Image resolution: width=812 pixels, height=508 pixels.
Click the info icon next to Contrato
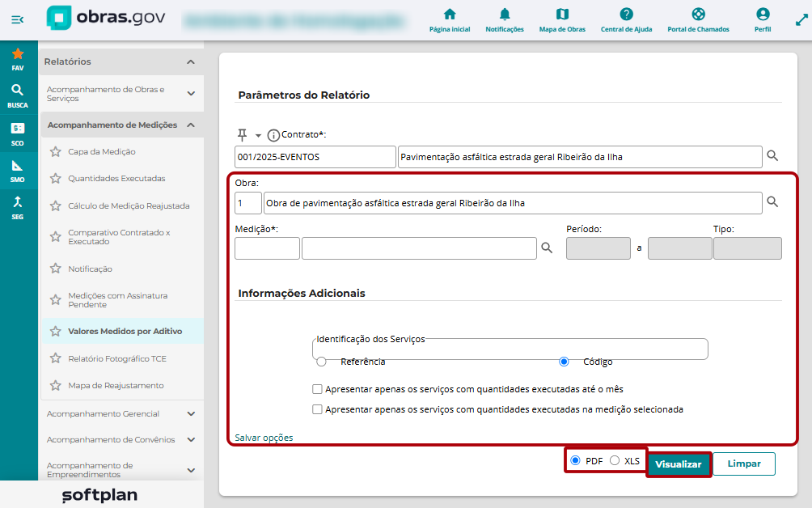pos(273,136)
